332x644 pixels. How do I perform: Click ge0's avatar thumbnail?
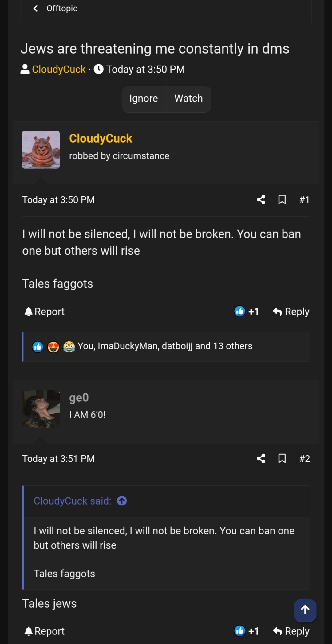click(41, 409)
